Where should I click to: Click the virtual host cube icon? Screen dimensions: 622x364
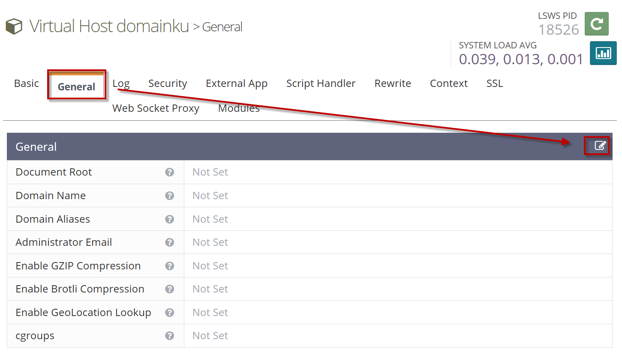14,27
